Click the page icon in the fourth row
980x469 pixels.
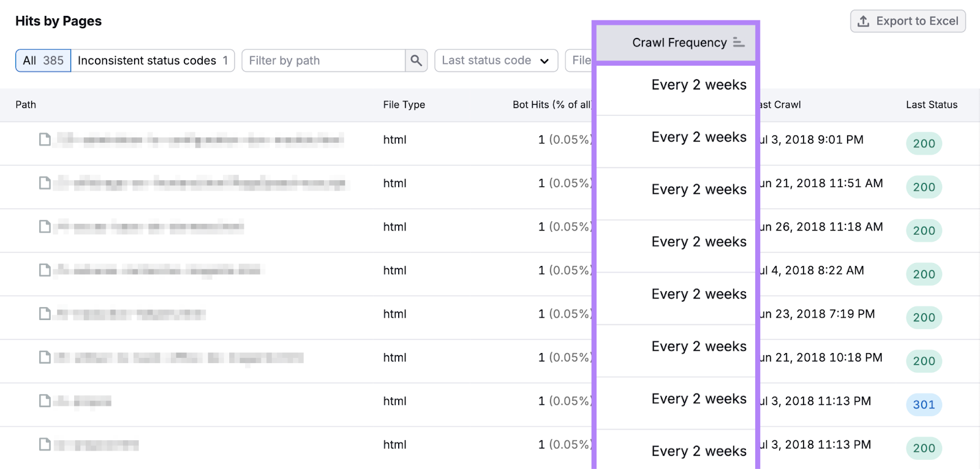pyautogui.click(x=45, y=270)
